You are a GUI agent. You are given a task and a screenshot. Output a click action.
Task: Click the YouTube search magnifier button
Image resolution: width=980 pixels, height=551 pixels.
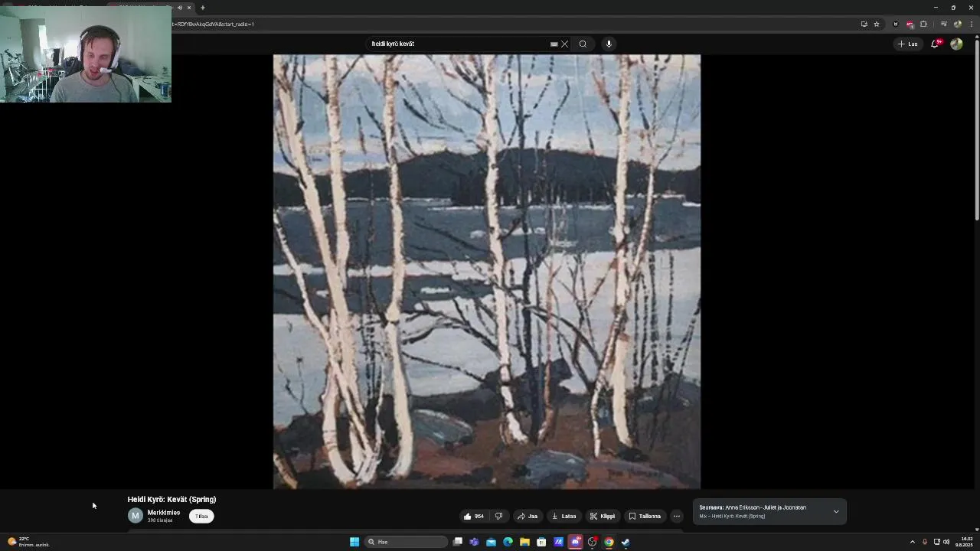click(583, 44)
